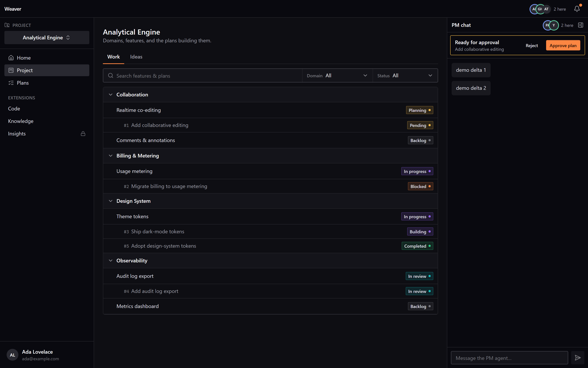Click the Y avatar in PM chat header
This screenshot has height=368, width=588.
coord(554,25)
